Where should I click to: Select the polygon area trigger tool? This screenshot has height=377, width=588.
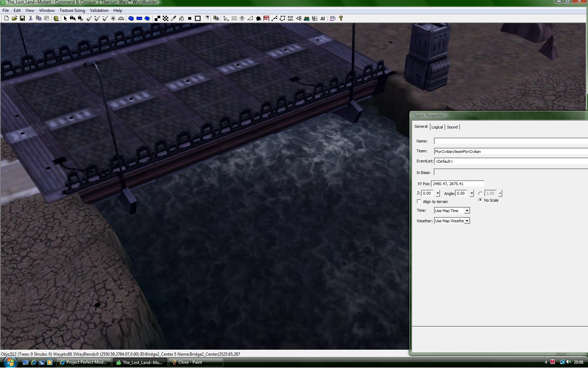pos(282,18)
